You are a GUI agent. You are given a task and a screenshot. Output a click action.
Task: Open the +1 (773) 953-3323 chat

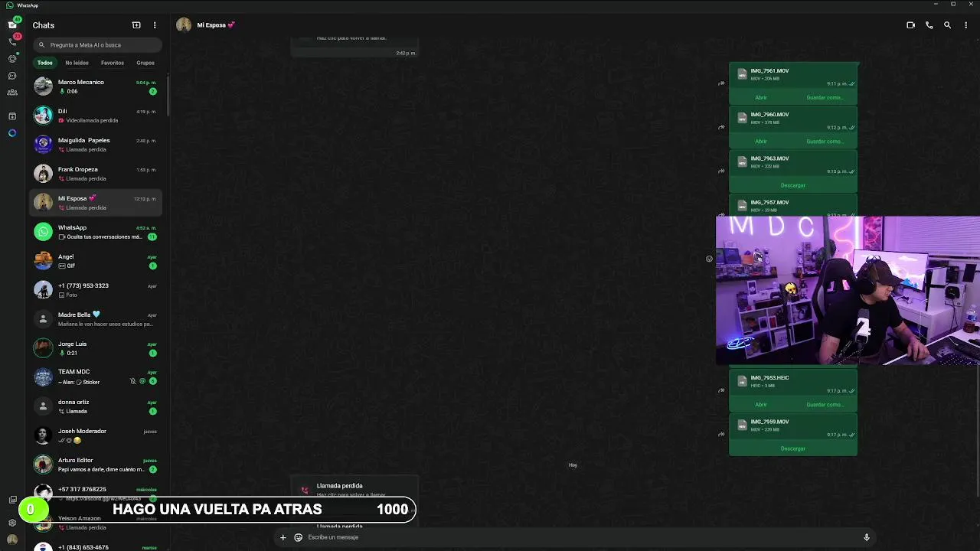(x=96, y=290)
